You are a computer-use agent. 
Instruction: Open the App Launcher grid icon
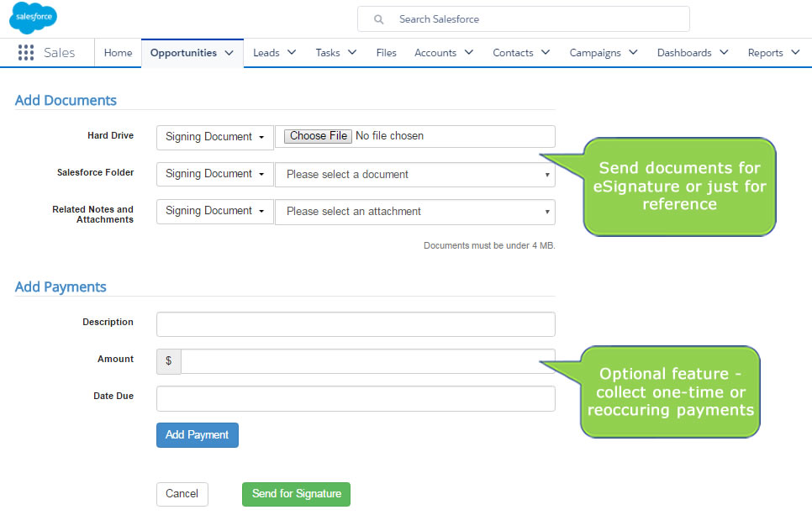(26, 52)
